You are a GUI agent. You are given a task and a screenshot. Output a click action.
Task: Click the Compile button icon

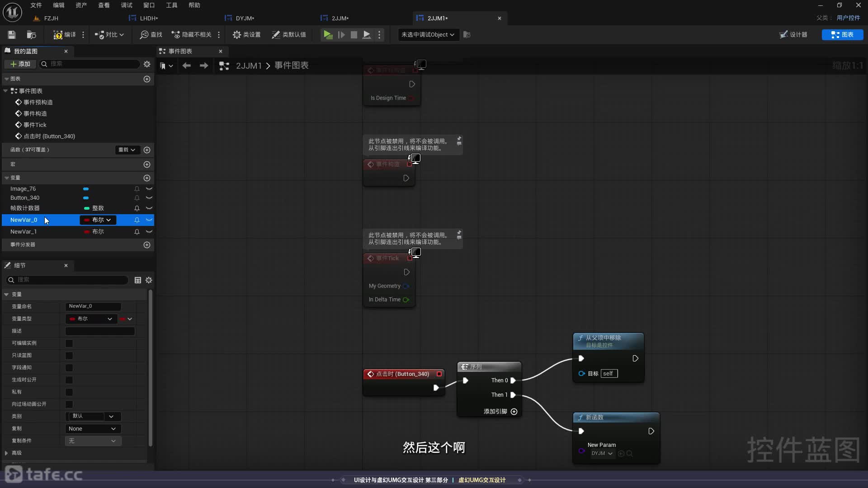pos(58,35)
